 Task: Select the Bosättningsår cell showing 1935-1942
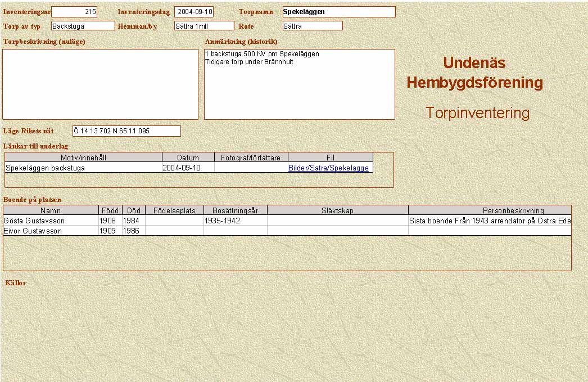pos(235,221)
